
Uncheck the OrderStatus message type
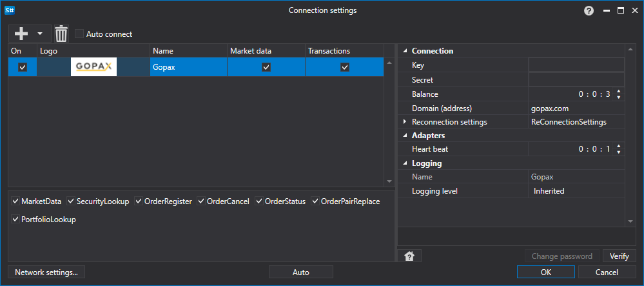[x=259, y=201]
